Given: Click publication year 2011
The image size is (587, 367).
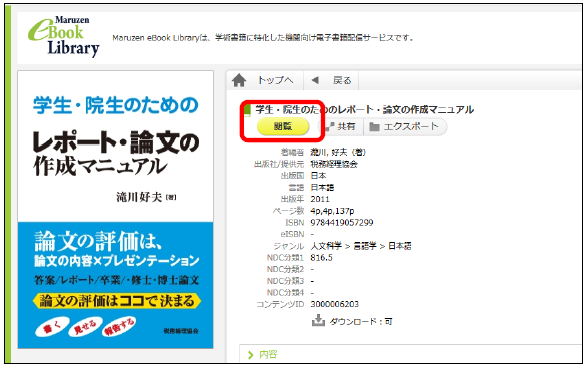Looking at the screenshot, I should point(320,199).
